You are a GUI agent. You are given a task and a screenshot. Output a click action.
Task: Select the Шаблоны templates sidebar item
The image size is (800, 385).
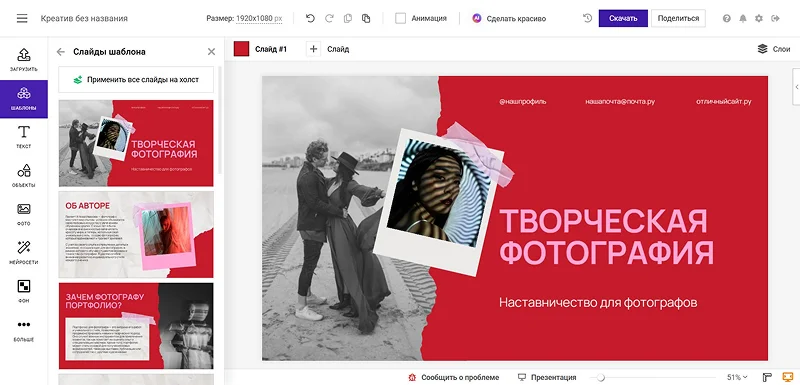[24, 99]
